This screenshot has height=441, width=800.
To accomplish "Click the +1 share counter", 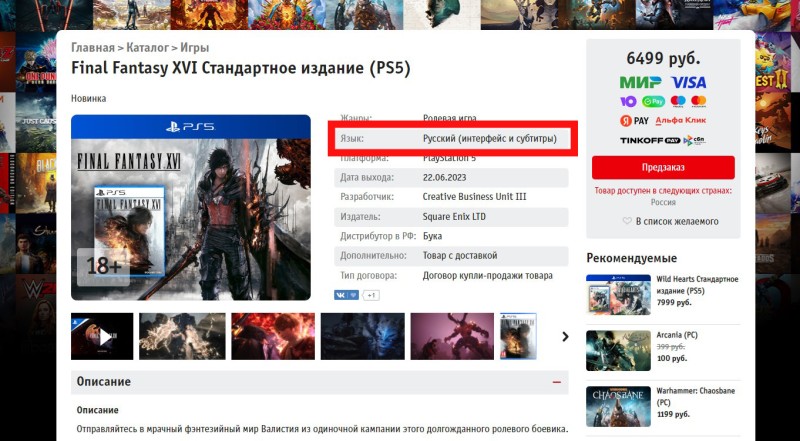I will 371,295.
